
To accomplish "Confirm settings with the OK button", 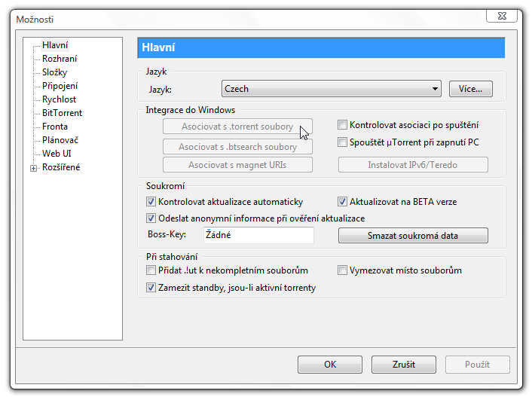I will 330,365.
